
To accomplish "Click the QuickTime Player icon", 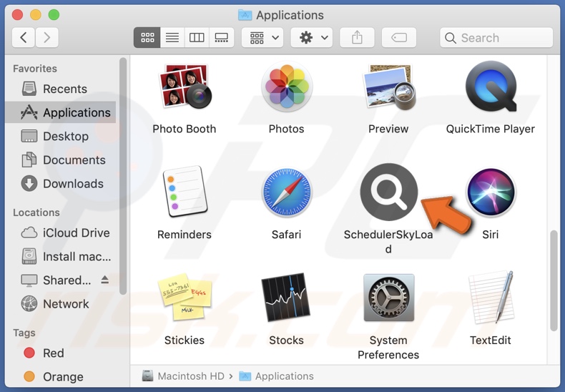I will [491, 87].
